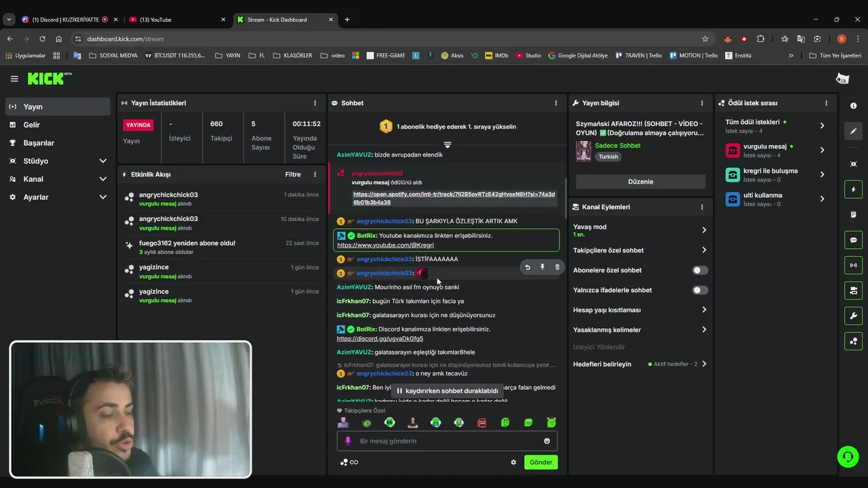The image size is (868, 488).
Task: Toggle Yalnızca ifadelerle sohbet switch
Action: point(700,290)
